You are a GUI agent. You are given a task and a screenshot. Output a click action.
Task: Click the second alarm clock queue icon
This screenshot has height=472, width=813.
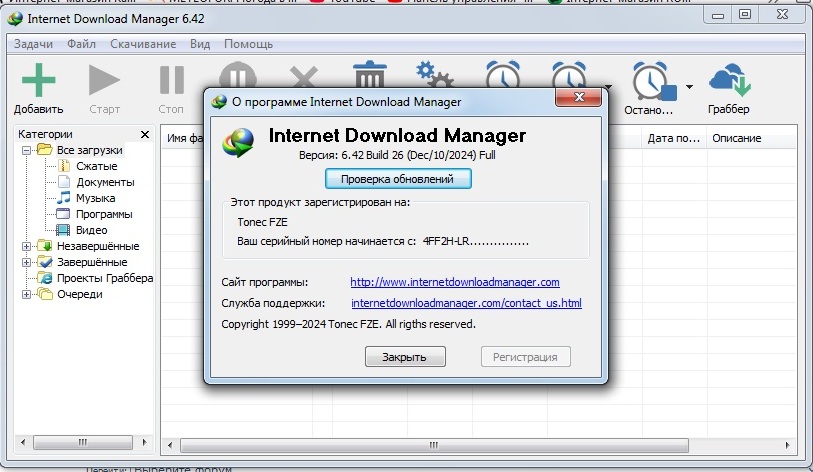[569, 74]
